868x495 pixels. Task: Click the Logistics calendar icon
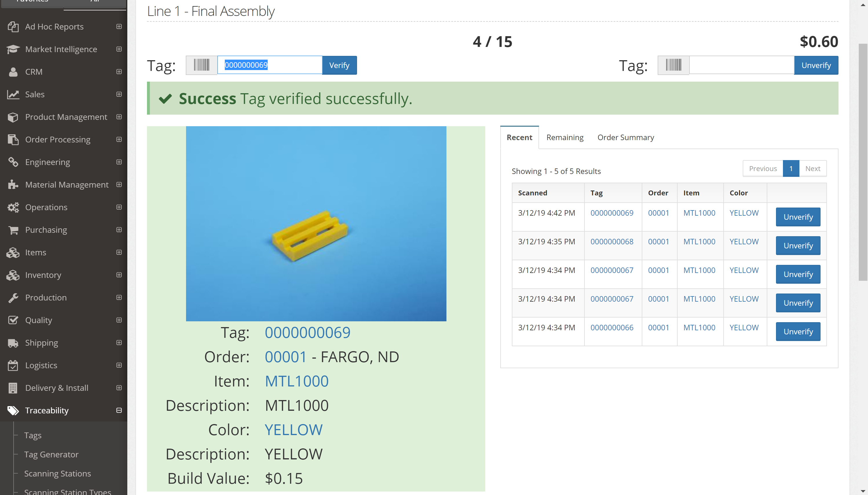(13, 365)
